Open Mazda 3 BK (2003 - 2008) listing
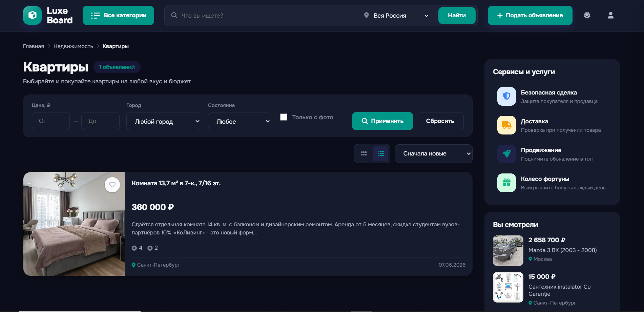 [563, 250]
